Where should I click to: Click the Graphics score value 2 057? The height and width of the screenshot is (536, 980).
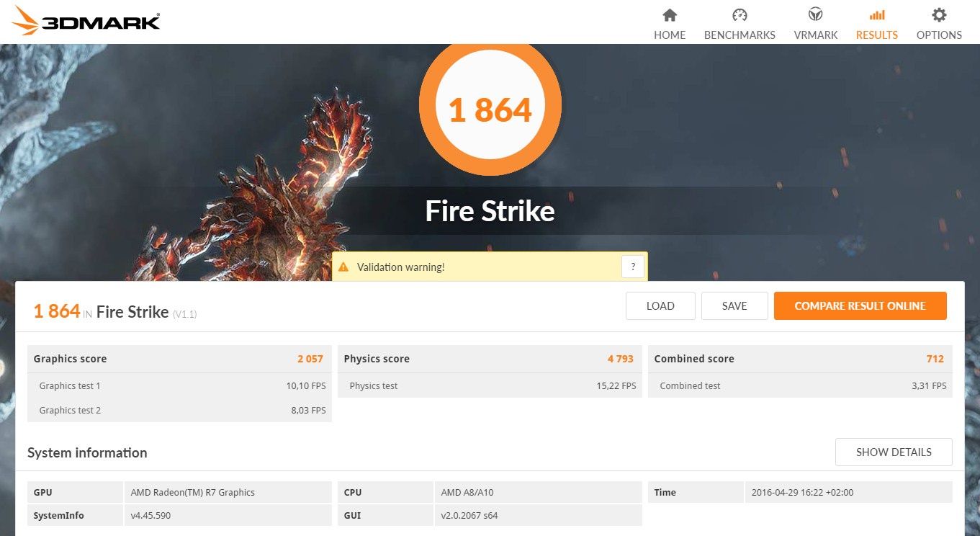[x=310, y=359]
